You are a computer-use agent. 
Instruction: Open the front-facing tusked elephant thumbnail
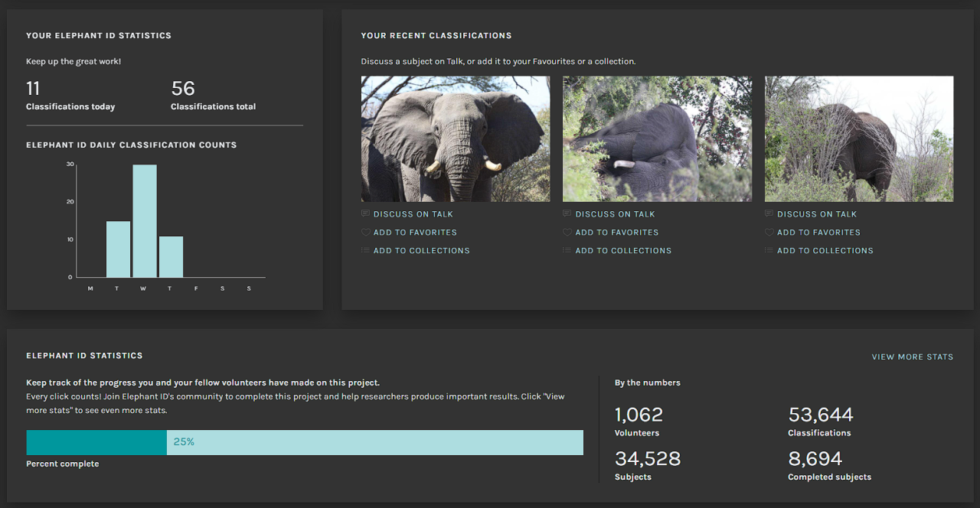(456, 138)
